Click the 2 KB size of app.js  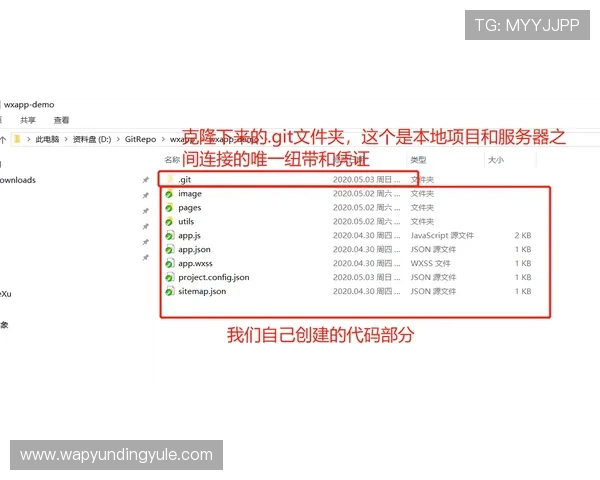[523, 235]
